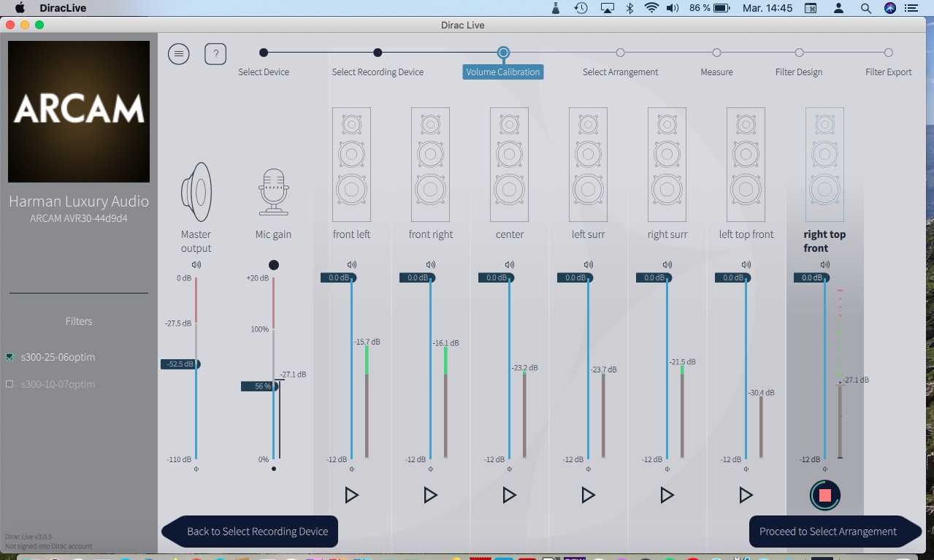Select the front left speaker icon
Screen dimensions: 934x560
(x=351, y=164)
